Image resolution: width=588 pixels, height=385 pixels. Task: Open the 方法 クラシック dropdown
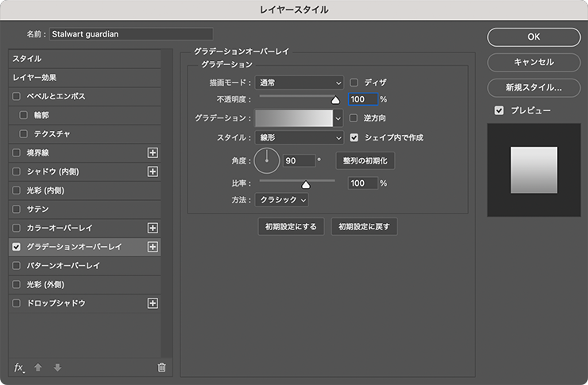[283, 200]
